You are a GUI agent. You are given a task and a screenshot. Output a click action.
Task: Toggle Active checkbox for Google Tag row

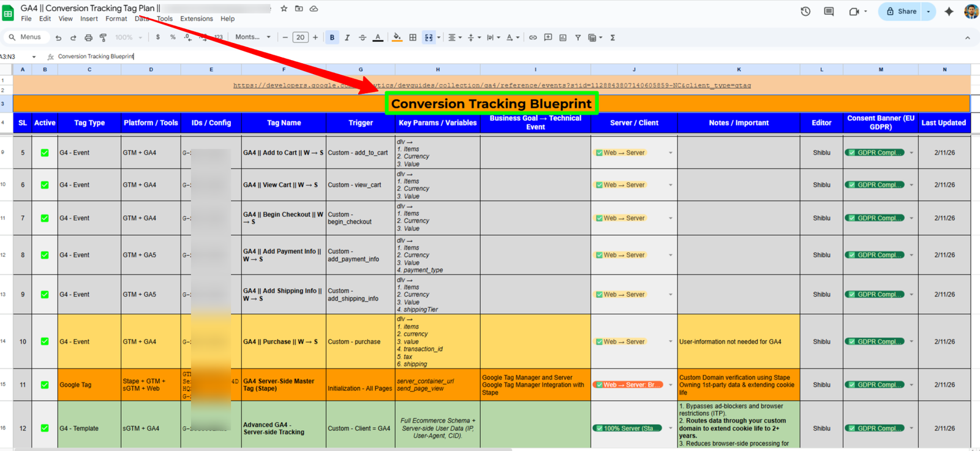click(45, 385)
